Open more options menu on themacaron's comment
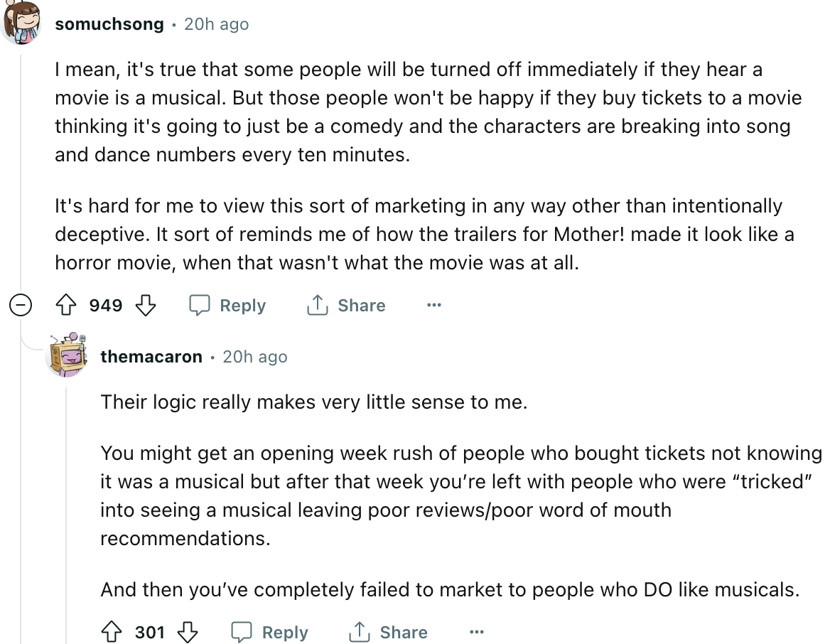This screenshot has width=830, height=644. [x=476, y=632]
